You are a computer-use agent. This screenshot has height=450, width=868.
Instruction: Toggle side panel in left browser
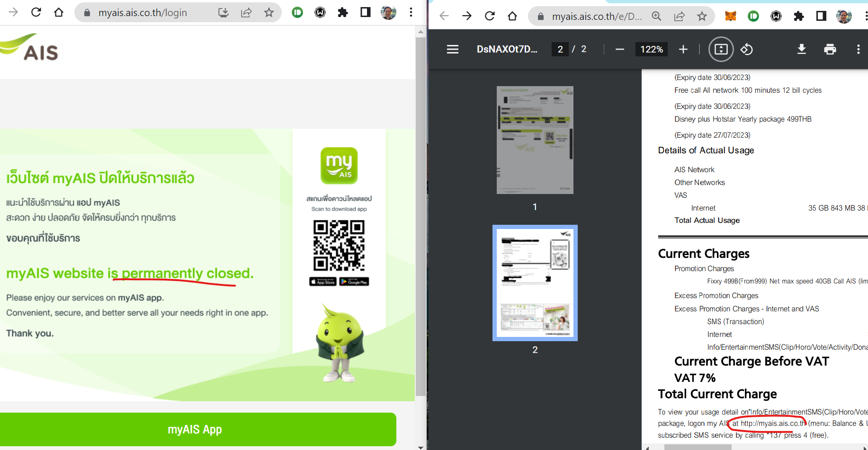click(366, 12)
